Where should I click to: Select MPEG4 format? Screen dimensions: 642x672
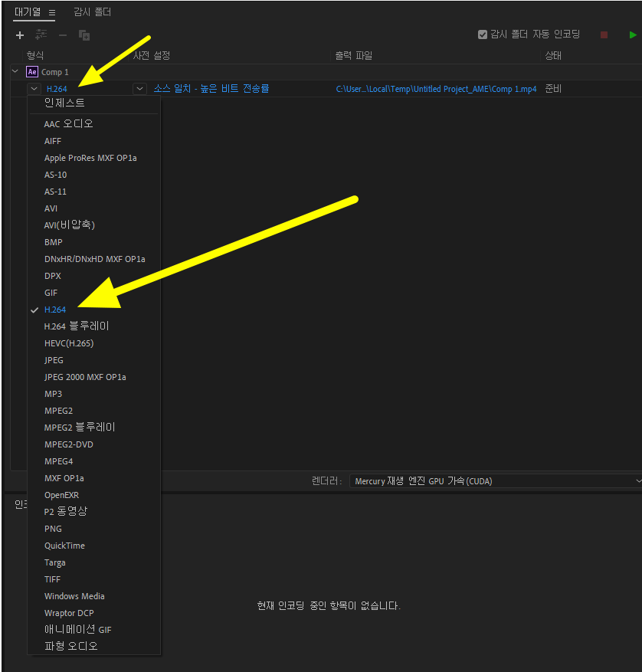click(x=94, y=461)
